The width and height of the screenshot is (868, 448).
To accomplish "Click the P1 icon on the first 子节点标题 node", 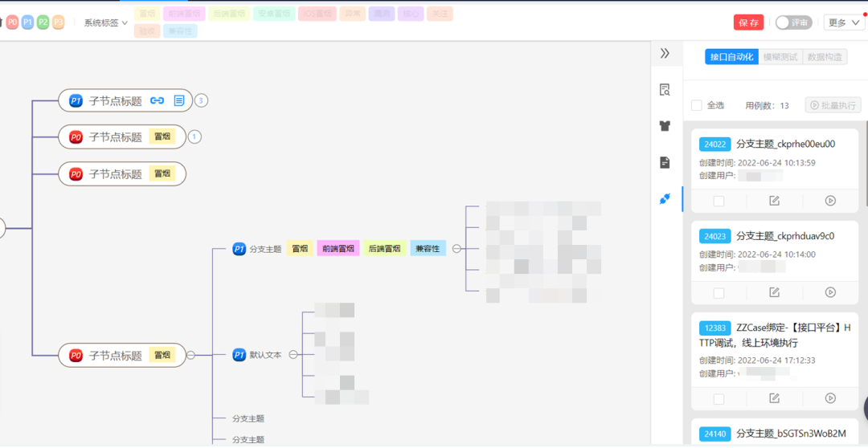I will (x=76, y=100).
